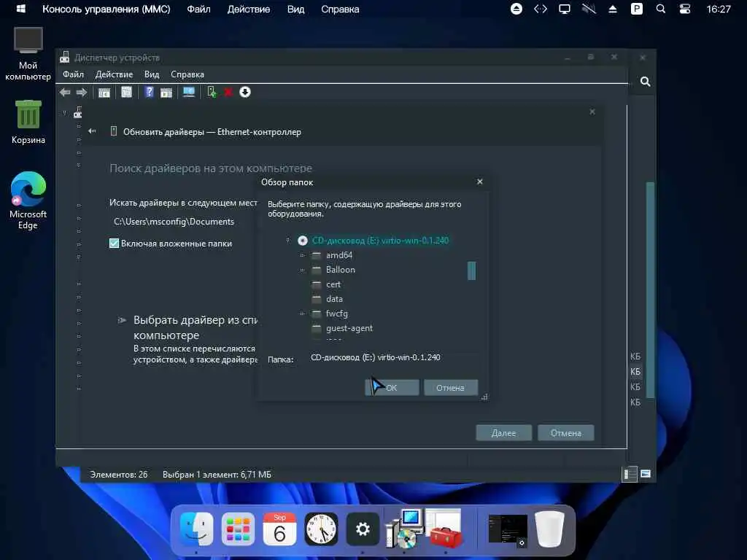Screen dimensions: 747x560
Task: Click the folder tree scrollbar thumb
Action: pos(472,271)
